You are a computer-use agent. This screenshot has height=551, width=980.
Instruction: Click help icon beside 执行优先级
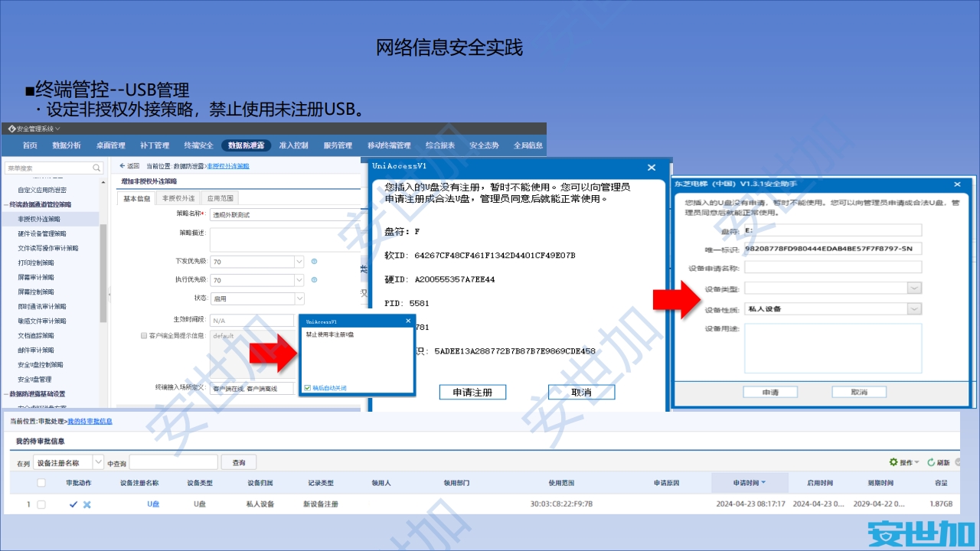pyautogui.click(x=314, y=280)
